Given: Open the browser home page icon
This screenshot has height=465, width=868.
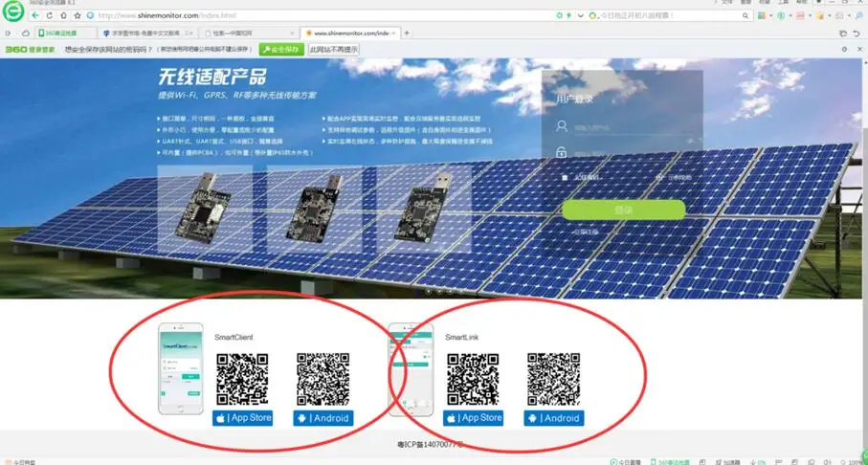Looking at the screenshot, I should pyautogui.click(x=64, y=15).
